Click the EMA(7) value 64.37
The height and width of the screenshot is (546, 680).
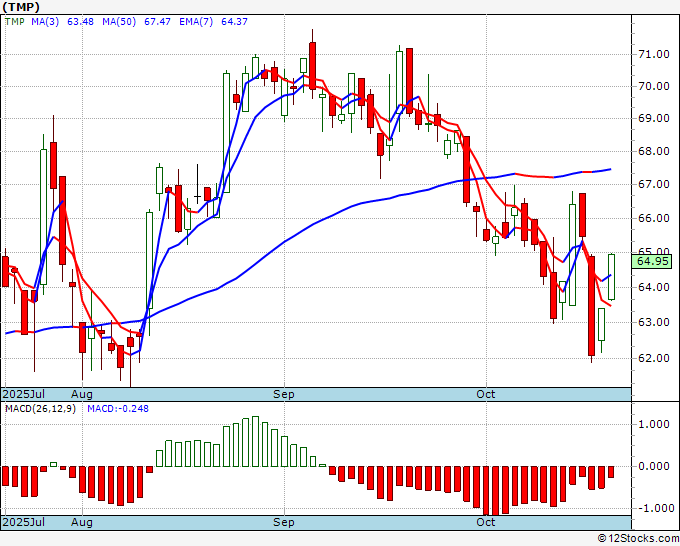point(234,21)
